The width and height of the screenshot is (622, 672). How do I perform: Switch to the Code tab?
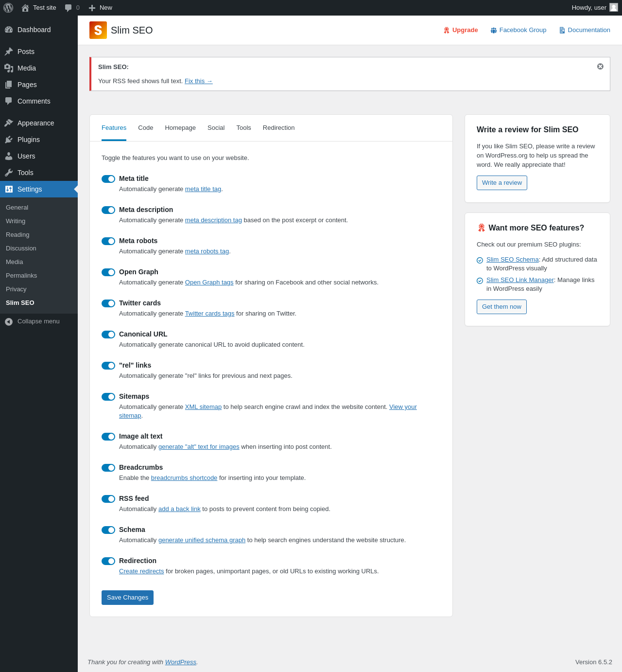(x=146, y=128)
